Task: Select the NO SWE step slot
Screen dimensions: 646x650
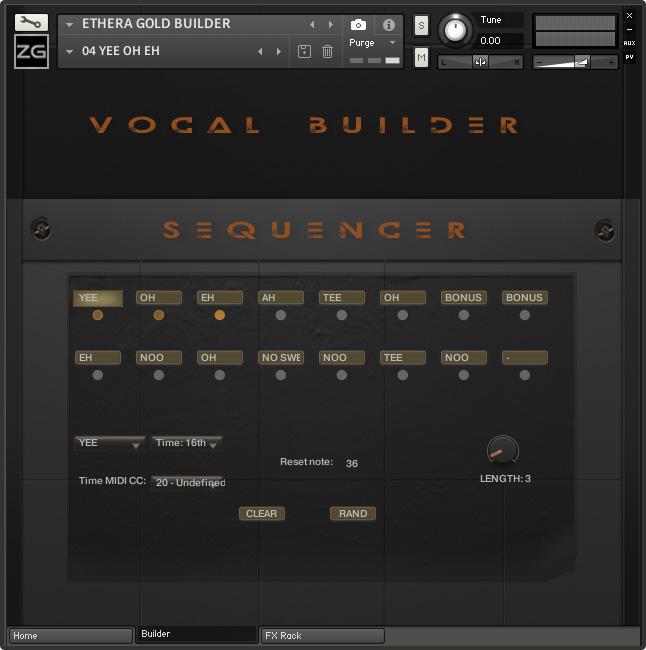Action: tap(281, 357)
